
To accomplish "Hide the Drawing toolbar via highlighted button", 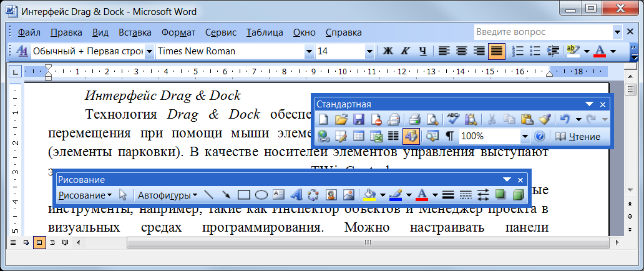I will [x=411, y=136].
